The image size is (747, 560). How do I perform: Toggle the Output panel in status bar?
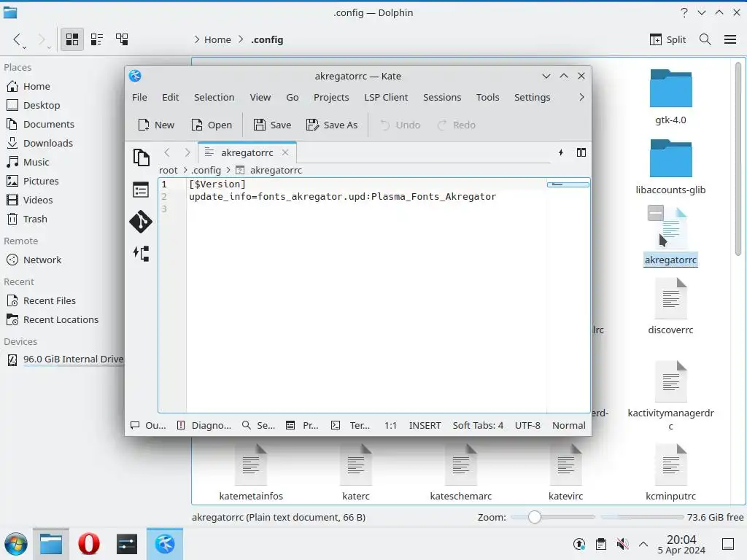148,425
